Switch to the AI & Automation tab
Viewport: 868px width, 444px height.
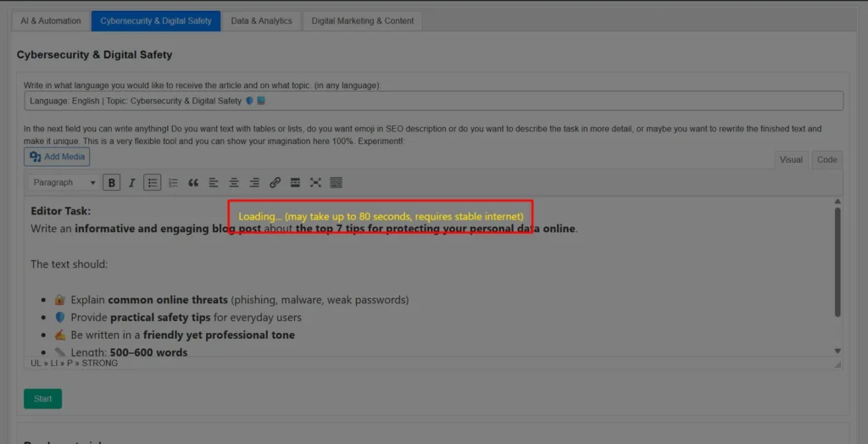[50, 21]
